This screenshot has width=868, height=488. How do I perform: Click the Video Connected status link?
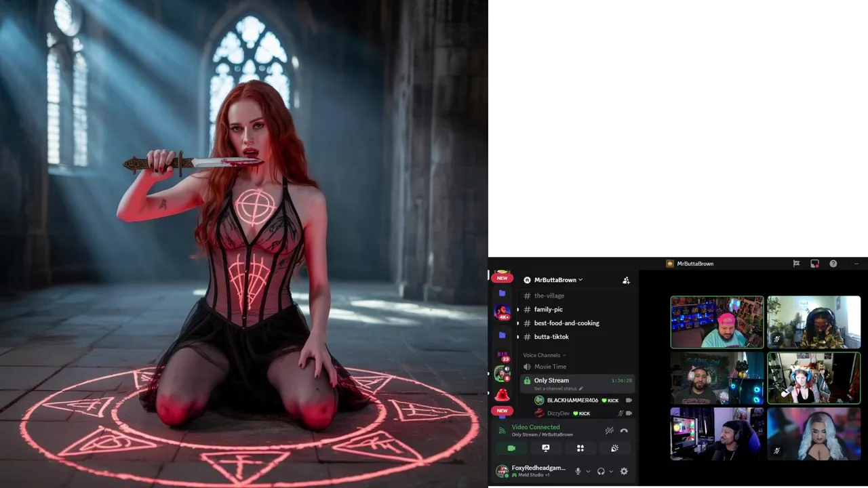(x=536, y=427)
